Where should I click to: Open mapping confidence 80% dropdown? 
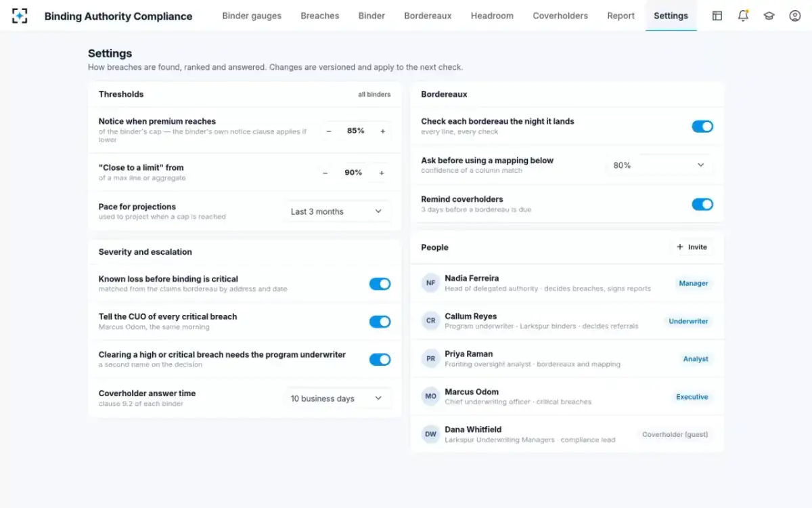(x=659, y=165)
